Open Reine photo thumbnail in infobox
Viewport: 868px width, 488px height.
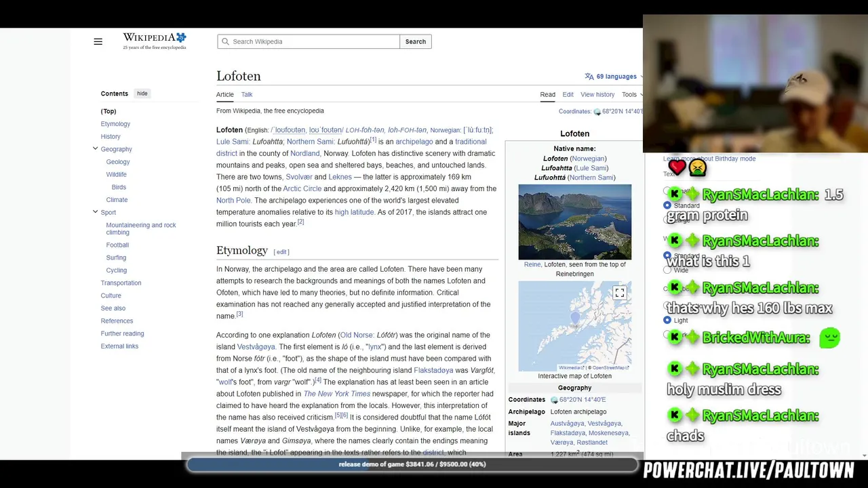point(575,222)
